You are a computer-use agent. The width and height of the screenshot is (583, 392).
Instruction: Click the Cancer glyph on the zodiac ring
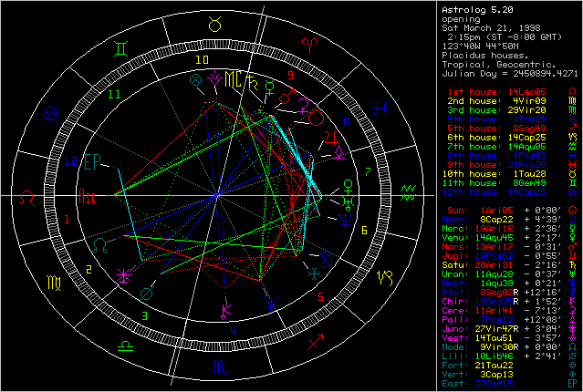pyautogui.click(x=50, y=113)
